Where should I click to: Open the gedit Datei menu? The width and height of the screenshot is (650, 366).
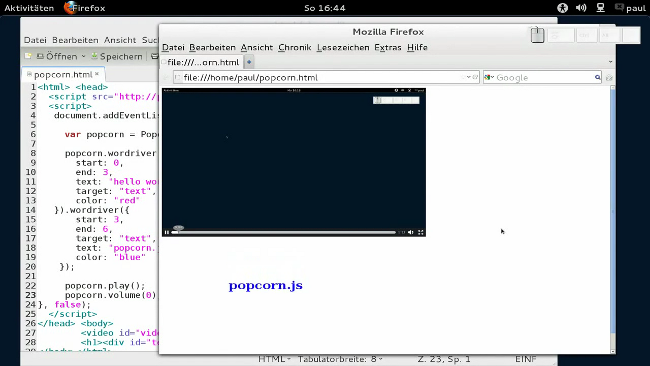point(35,40)
